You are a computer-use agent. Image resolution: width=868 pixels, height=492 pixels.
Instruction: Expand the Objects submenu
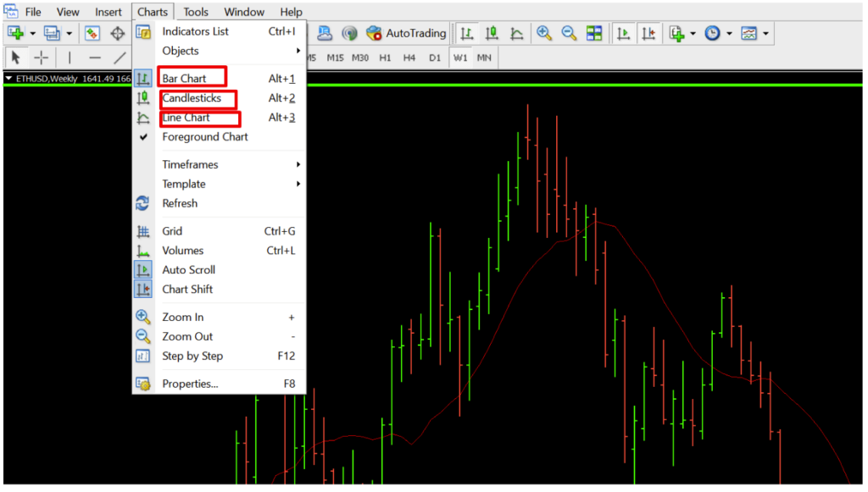coord(220,51)
